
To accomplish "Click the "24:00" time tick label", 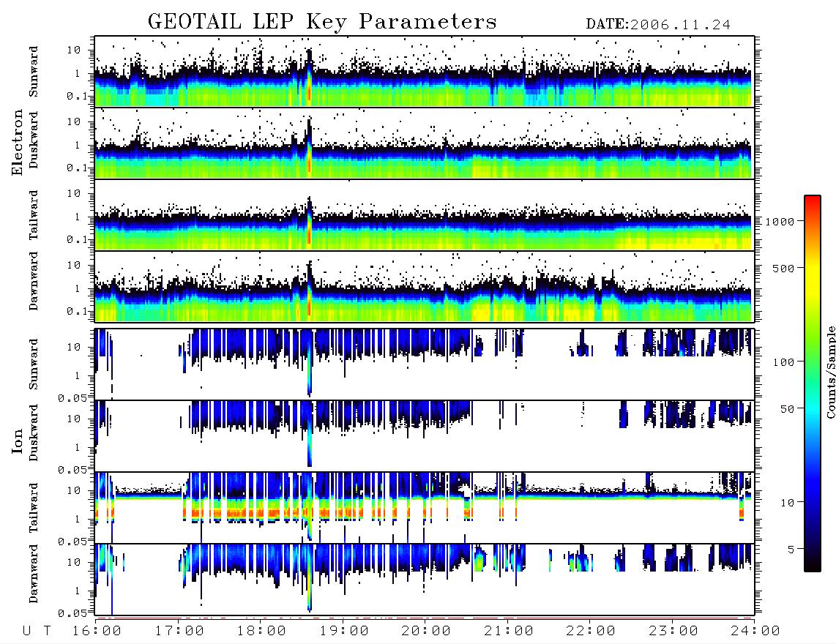I will 755,631.
